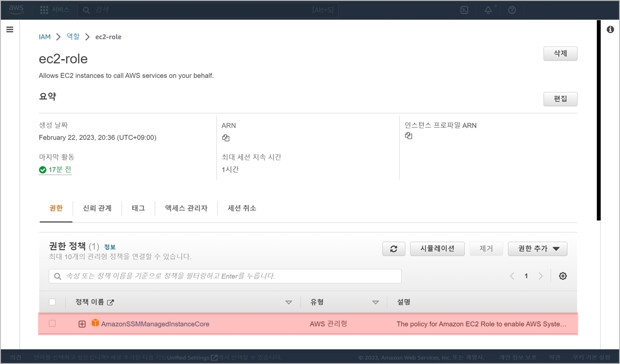Open 약관 footer link
Image resolution: width=620 pixels, height=364 pixels.
tap(555, 358)
